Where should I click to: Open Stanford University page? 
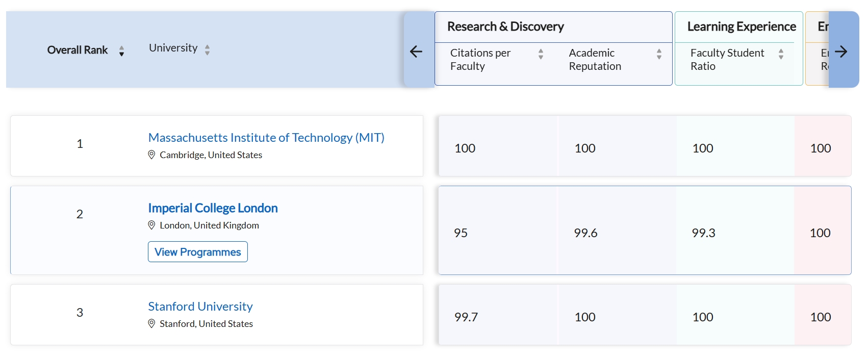click(200, 307)
